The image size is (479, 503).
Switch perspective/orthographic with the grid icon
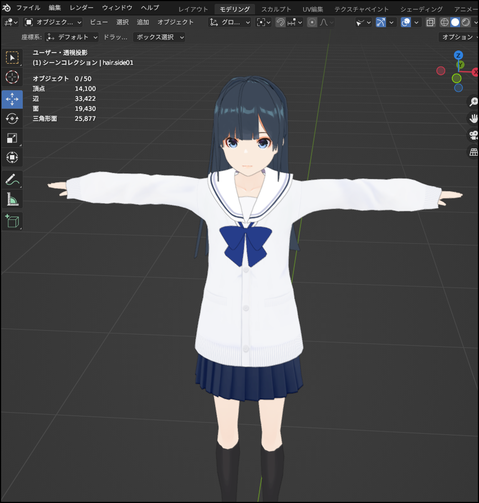click(x=473, y=152)
